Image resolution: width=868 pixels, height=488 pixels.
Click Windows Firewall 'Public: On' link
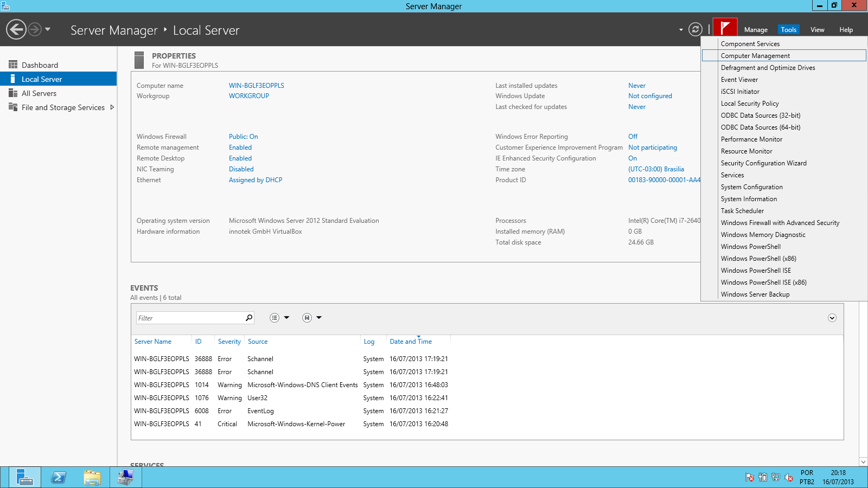tap(244, 137)
